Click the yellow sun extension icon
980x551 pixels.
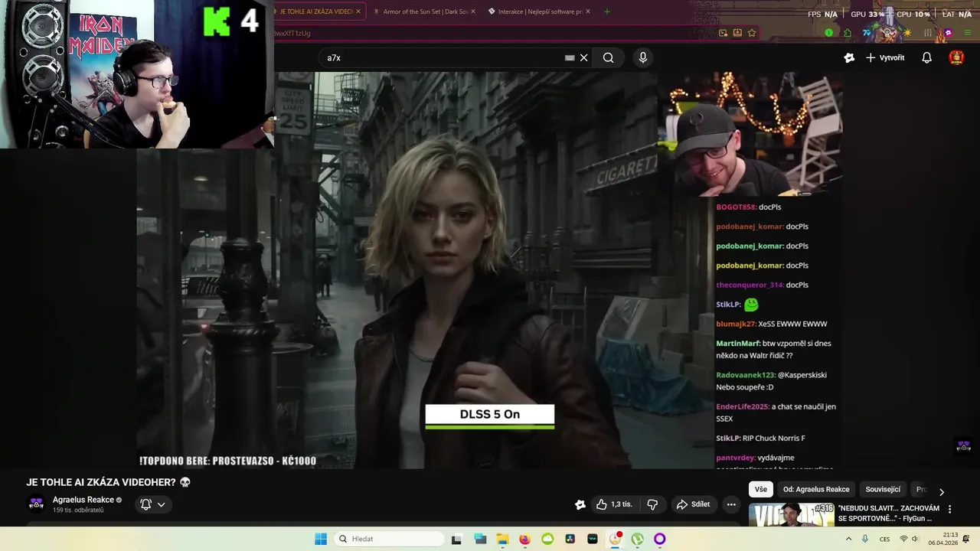tap(908, 33)
